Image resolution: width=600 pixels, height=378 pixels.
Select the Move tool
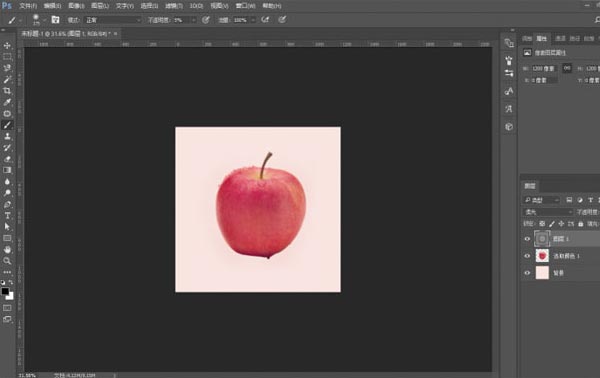coord(7,46)
